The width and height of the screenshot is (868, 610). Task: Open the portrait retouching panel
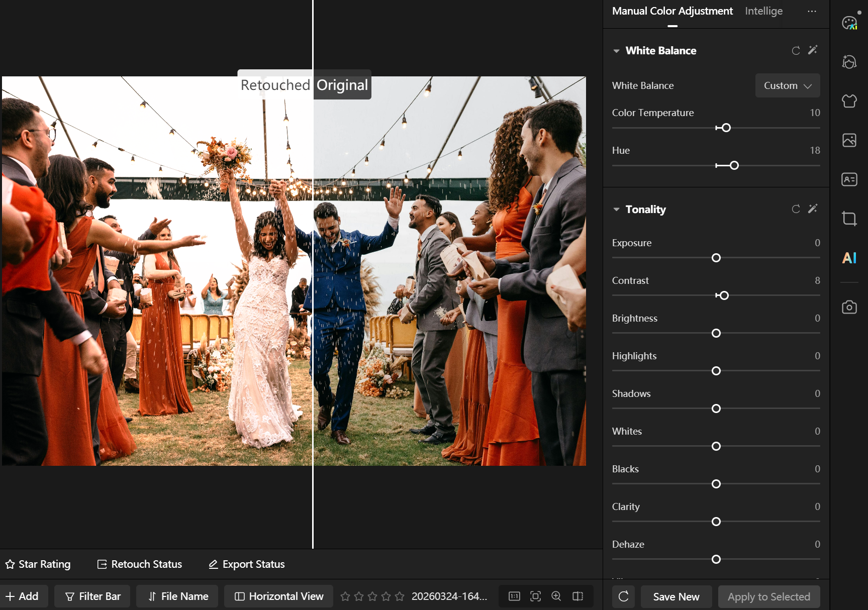849,62
